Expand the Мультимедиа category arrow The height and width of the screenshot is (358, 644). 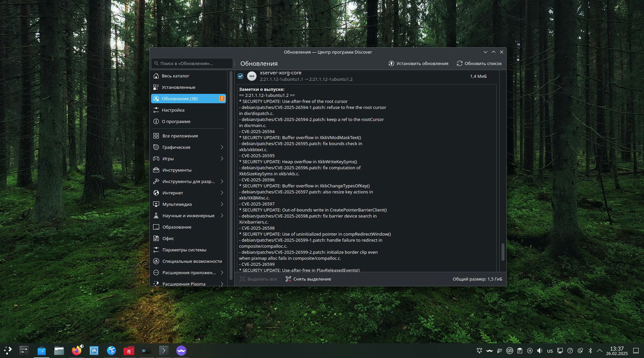pyautogui.click(x=222, y=205)
